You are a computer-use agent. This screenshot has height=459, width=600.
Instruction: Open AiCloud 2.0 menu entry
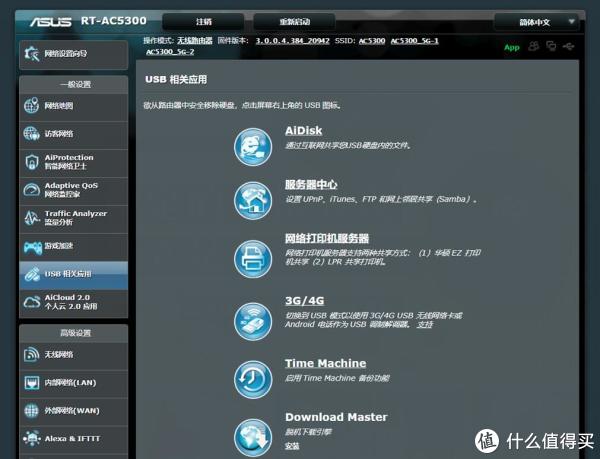[x=73, y=302]
